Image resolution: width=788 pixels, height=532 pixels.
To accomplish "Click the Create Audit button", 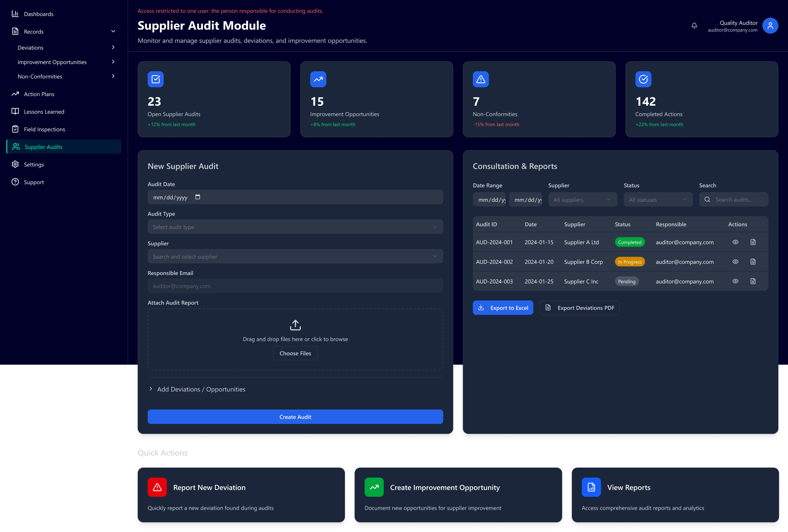I will click(295, 417).
